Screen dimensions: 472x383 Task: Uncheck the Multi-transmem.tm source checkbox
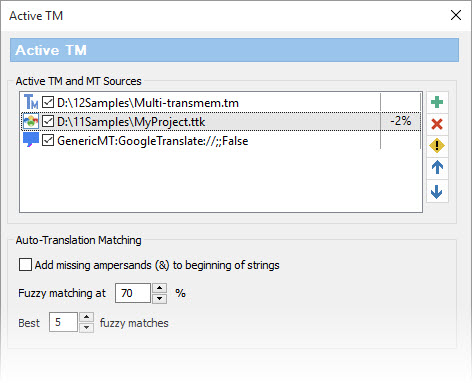coord(48,102)
